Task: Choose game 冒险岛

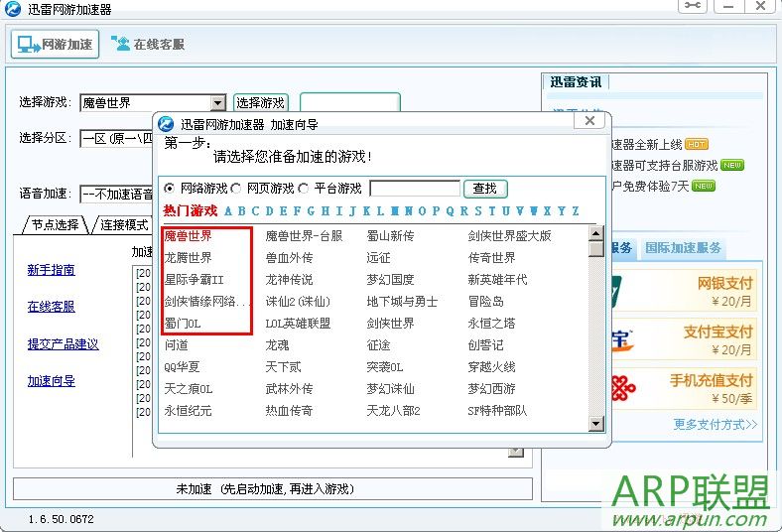Action: (485, 302)
